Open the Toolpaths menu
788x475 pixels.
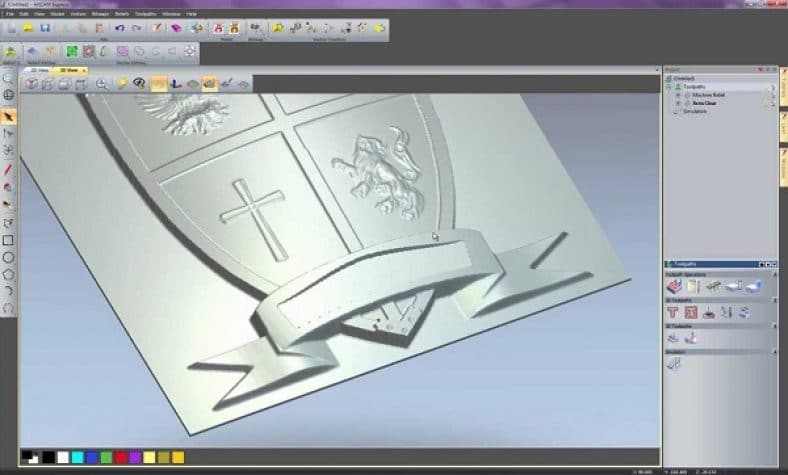click(145, 14)
